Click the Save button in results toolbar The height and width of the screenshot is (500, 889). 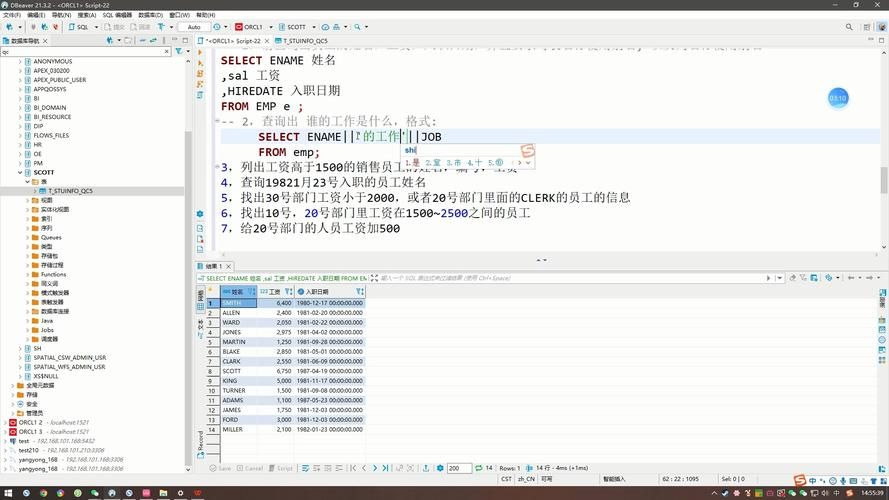pyautogui.click(x=220, y=468)
